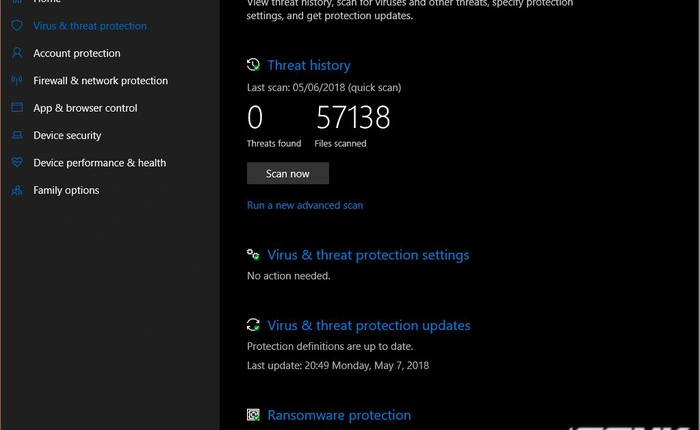Click Protection definitions are up to date text

click(x=330, y=347)
